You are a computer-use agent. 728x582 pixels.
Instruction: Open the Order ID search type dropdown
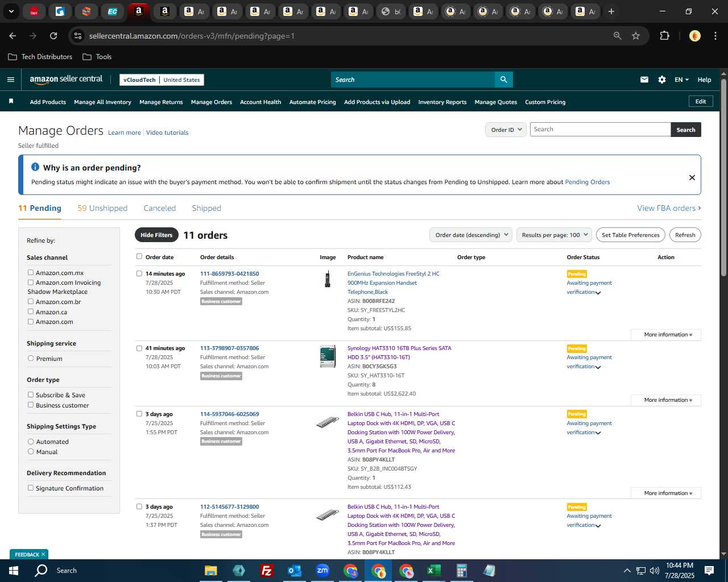(x=506, y=130)
